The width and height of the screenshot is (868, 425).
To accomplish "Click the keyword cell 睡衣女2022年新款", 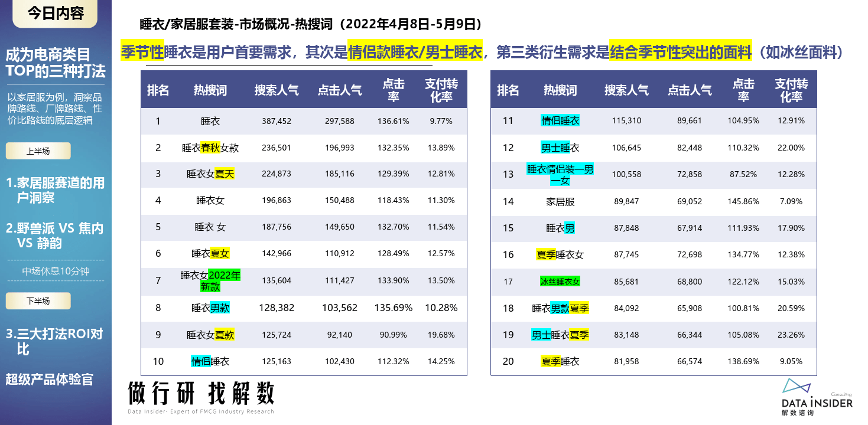I will 210,280.
